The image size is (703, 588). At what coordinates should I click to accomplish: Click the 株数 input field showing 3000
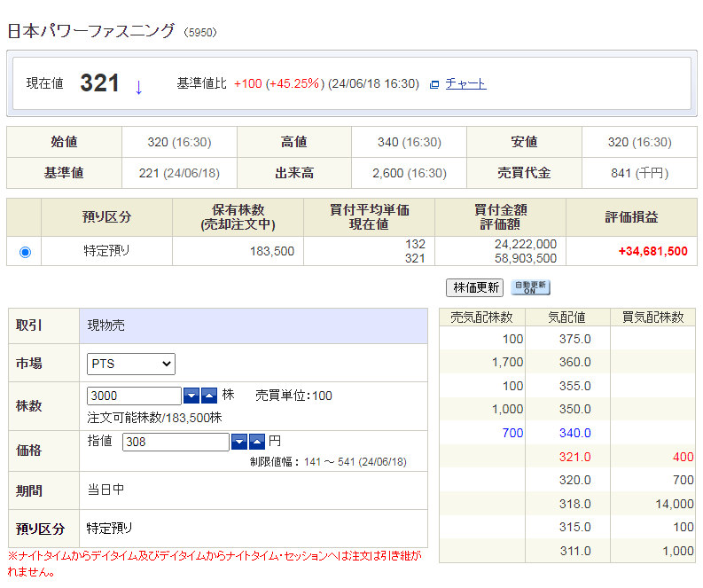click(x=134, y=396)
